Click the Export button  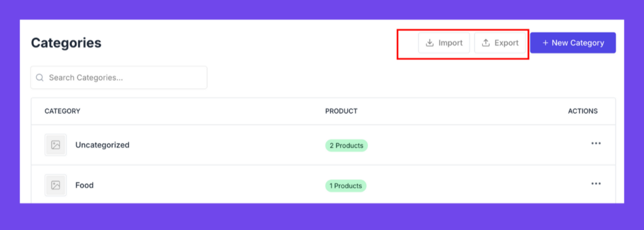tap(500, 43)
